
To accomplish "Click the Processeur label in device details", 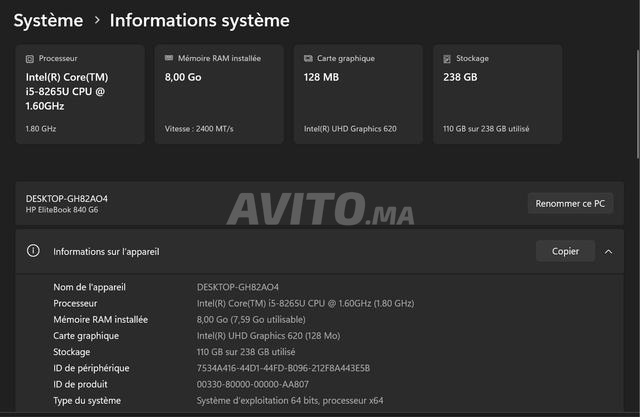I will (75, 304).
